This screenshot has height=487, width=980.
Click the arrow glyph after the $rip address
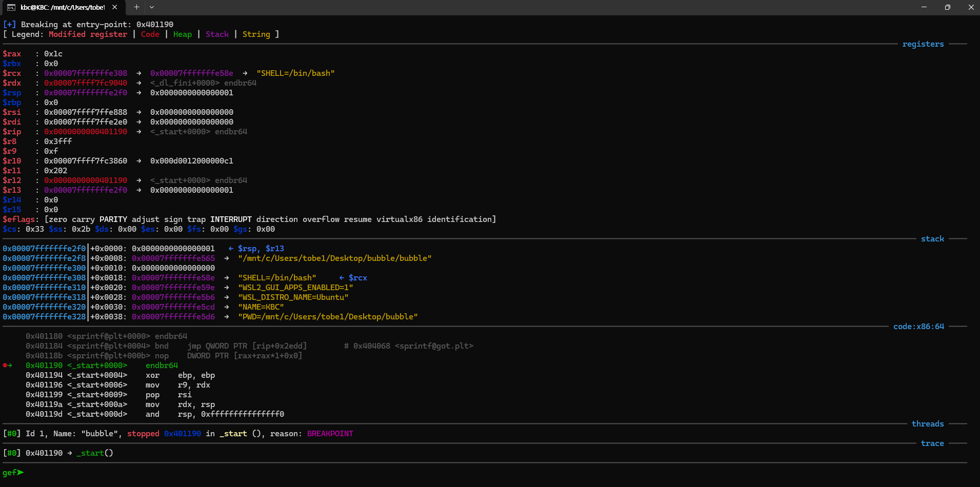pyautogui.click(x=138, y=131)
